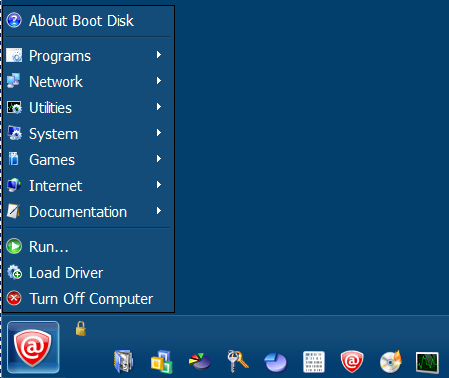The image size is (449, 378).
Task: Choose Load Driver from the menu
Action: coord(88,272)
